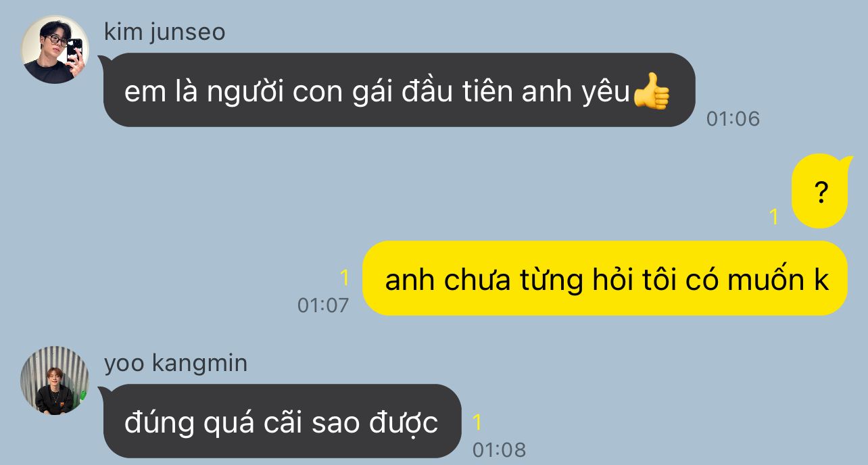The height and width of the screenshot is (465, 868).
Task: Tap the 01:07 timestamp
Action: 323,305
